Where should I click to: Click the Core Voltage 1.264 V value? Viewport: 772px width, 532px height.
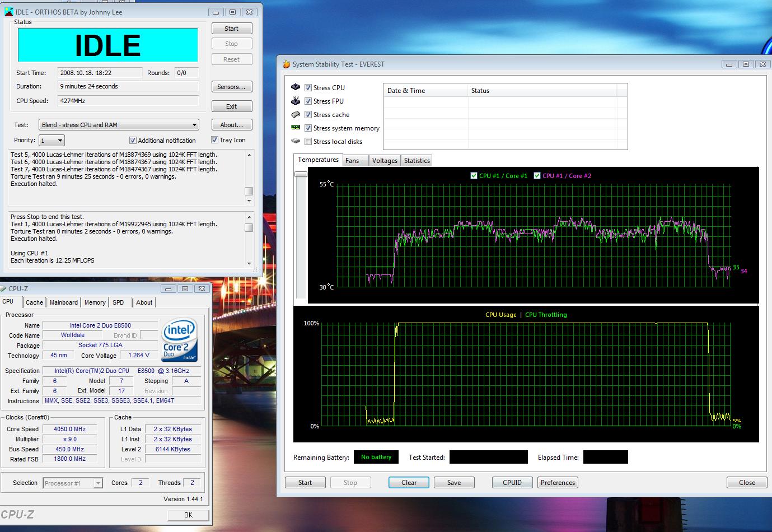(x=139, y=355)
